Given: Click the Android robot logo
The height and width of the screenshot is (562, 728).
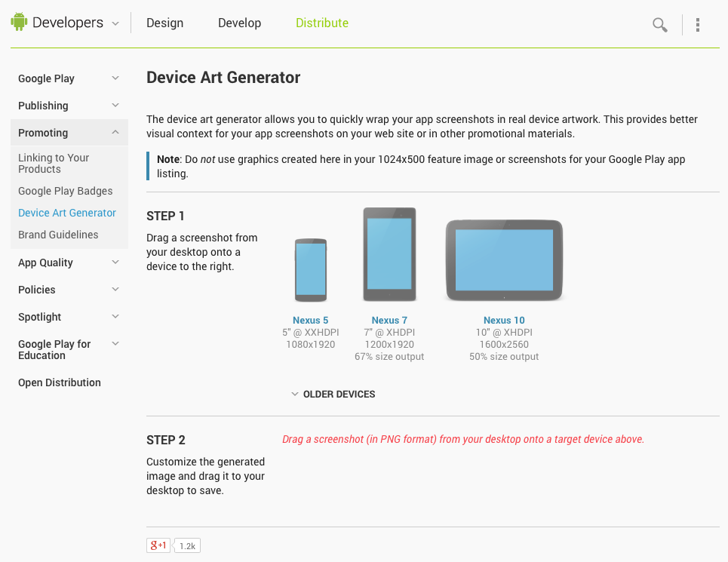Looking at the screenshot, I should click(x=19, y=22).
